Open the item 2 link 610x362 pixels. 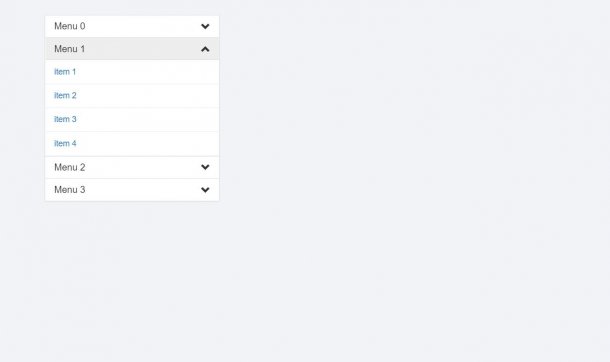click(65, 96)
